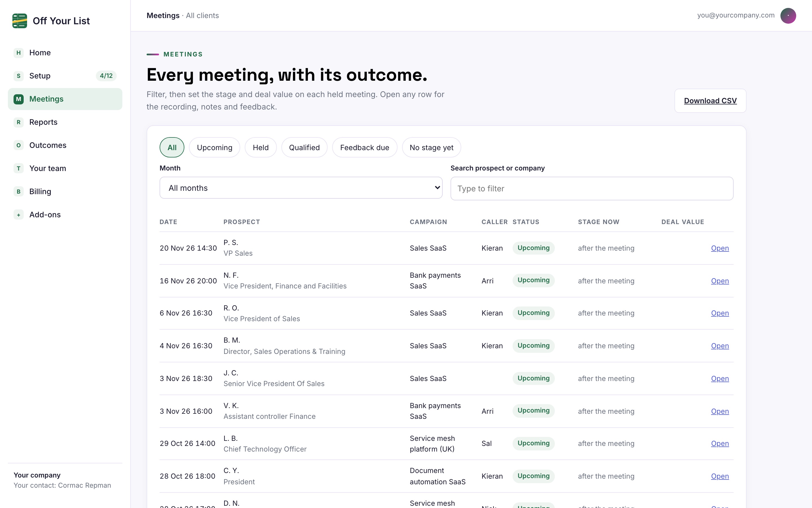Click the Meetings breadcrumb in the header
Viewport: 812px width, 508px height.
[x=163, y=16]
